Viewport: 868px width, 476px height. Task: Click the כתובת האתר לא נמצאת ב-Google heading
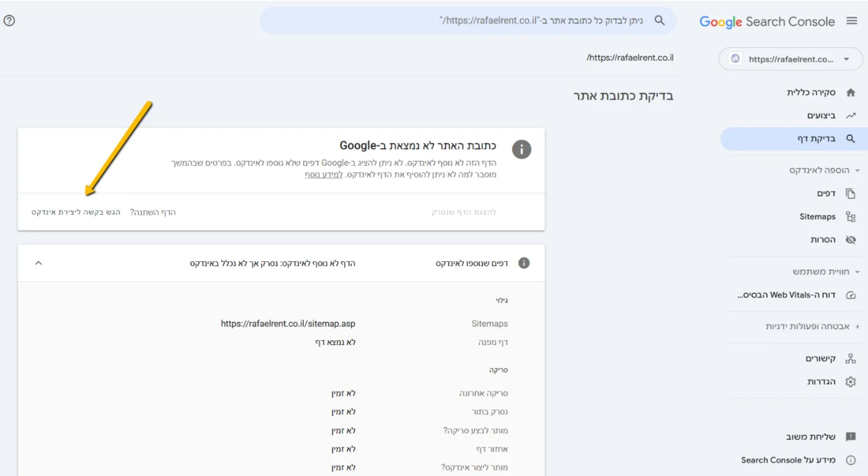(418, 146)
